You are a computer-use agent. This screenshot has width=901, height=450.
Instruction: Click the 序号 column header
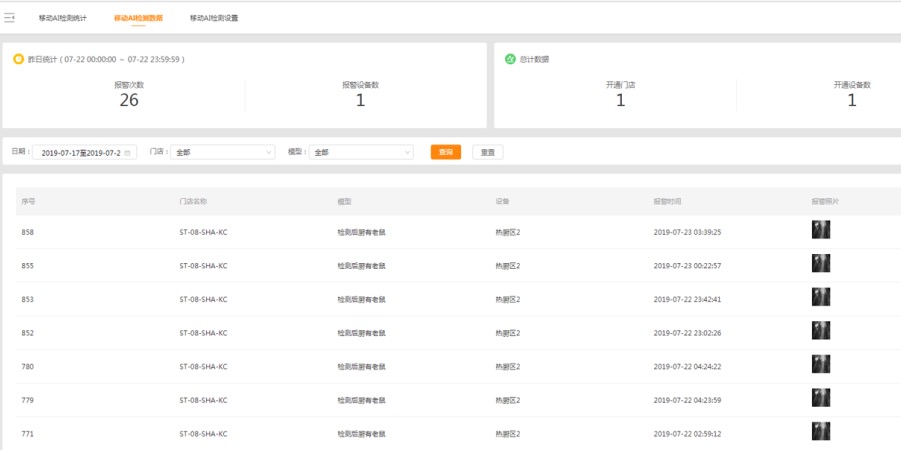28,202
